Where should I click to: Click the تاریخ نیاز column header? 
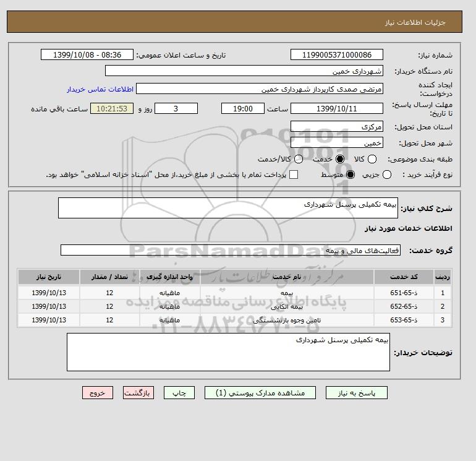click(x=49, y=277)
